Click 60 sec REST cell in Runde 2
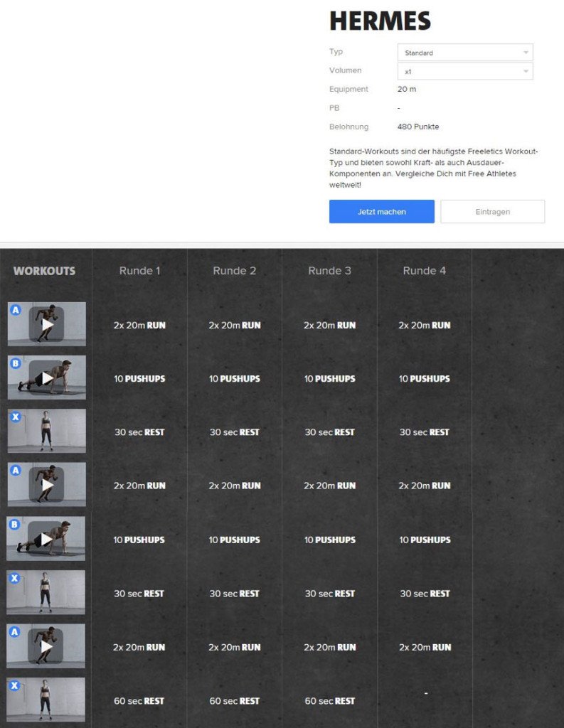 (234, 701)
